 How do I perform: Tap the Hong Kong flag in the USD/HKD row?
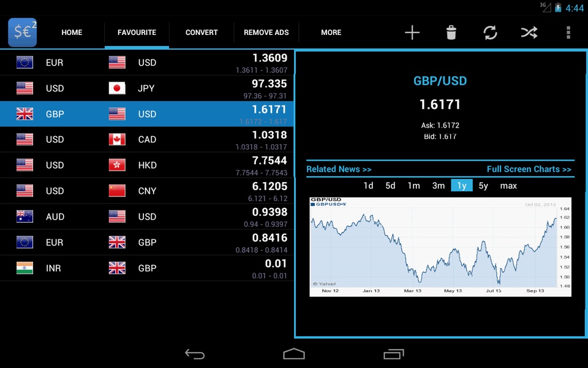[x=117, y=165]
